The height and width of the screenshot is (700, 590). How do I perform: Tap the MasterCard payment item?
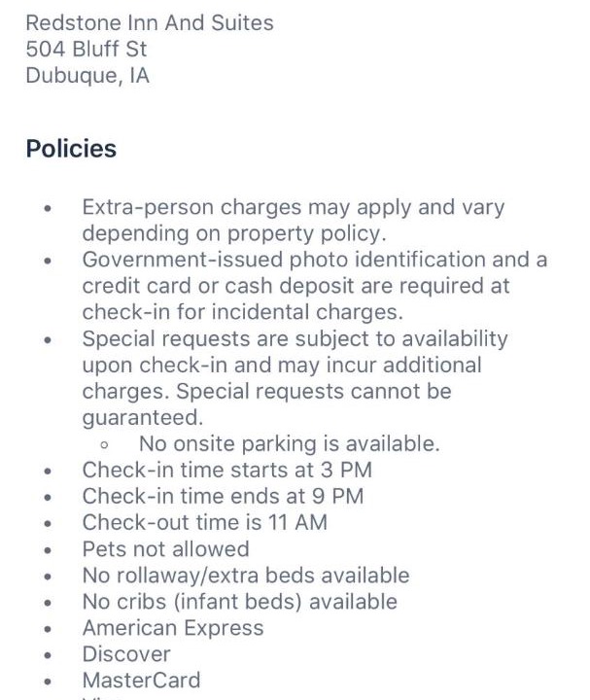point(141,681)
